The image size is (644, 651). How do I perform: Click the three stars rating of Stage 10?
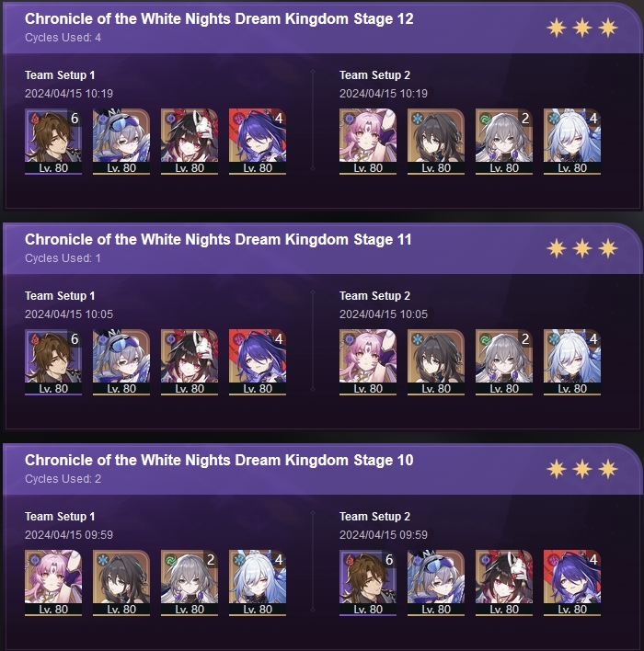582,469
